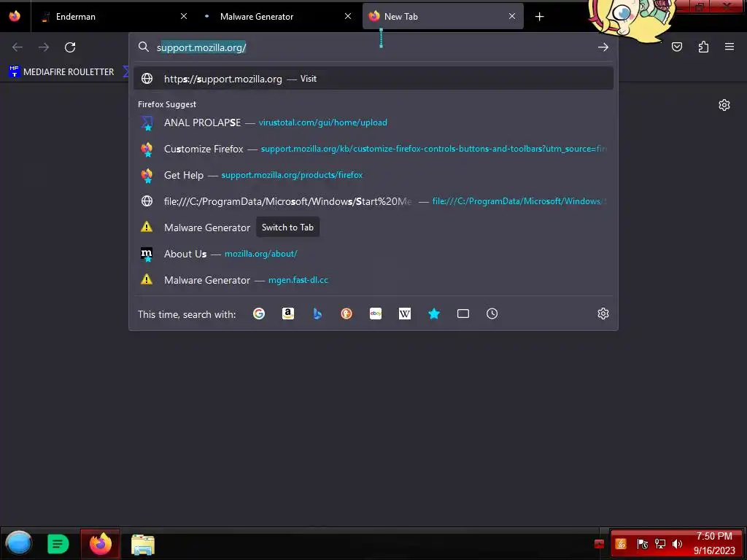The image size is (747, 560).
Task: Open the file:///C:/ProgramData suggestion
Action: [x=373, y=201]
